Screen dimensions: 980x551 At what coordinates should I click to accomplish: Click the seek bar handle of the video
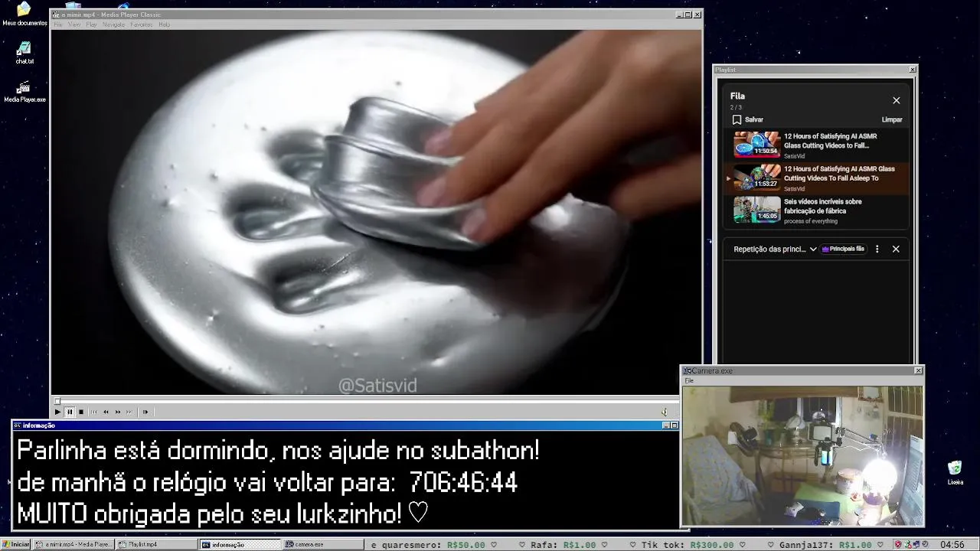tap(57, 401)
